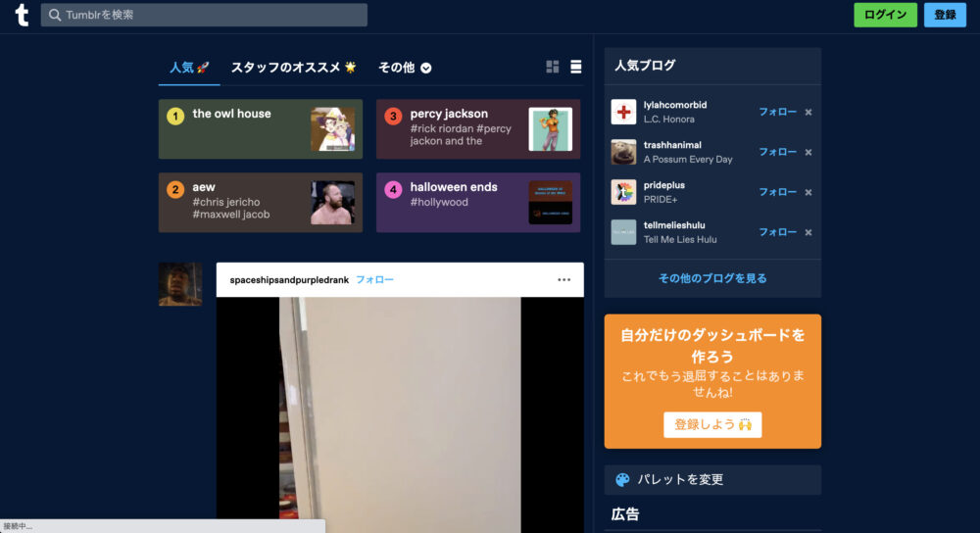Click the percy jackson artwork thumbnail

tap(550, 129)
